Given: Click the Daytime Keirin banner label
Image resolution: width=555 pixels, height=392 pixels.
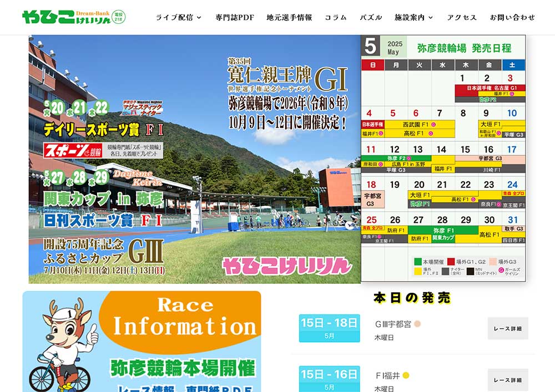Looking at the screenshot, I should (x=138, y=178).
